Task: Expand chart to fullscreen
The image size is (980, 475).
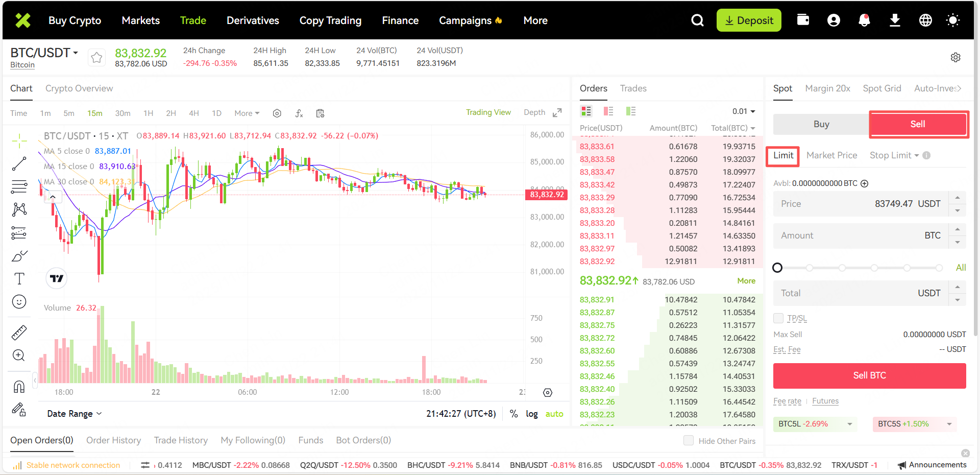Action: (x=557, y=113)
